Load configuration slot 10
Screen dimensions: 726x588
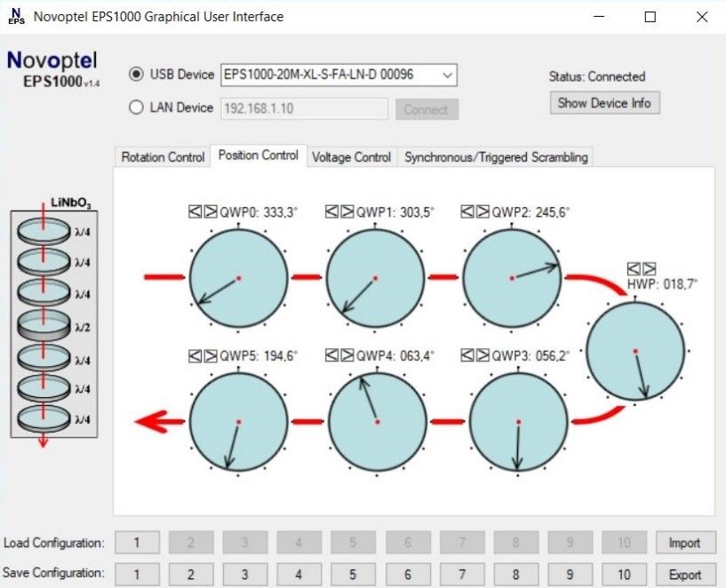point(624,542)
